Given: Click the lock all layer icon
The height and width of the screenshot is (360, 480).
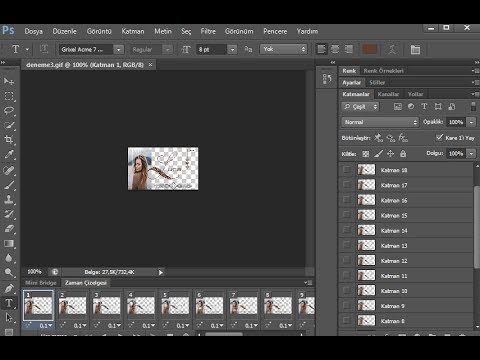Looking at the screenshot, I should click(x=403, y=154).
